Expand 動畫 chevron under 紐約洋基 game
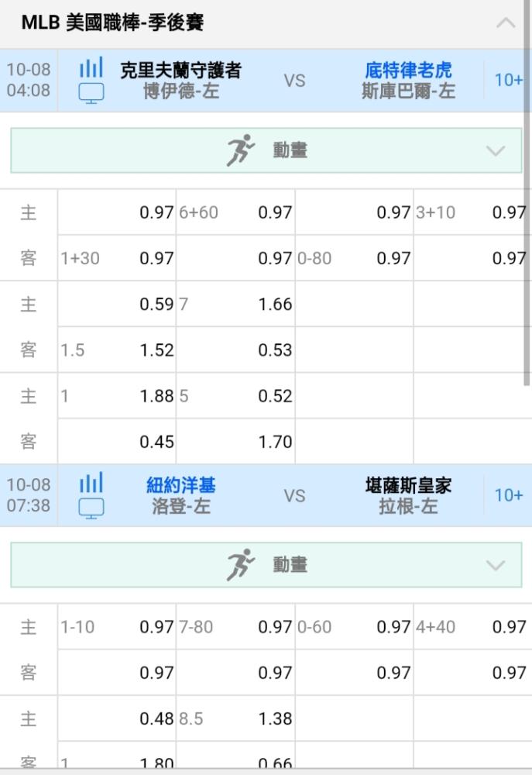 point(496,565)
